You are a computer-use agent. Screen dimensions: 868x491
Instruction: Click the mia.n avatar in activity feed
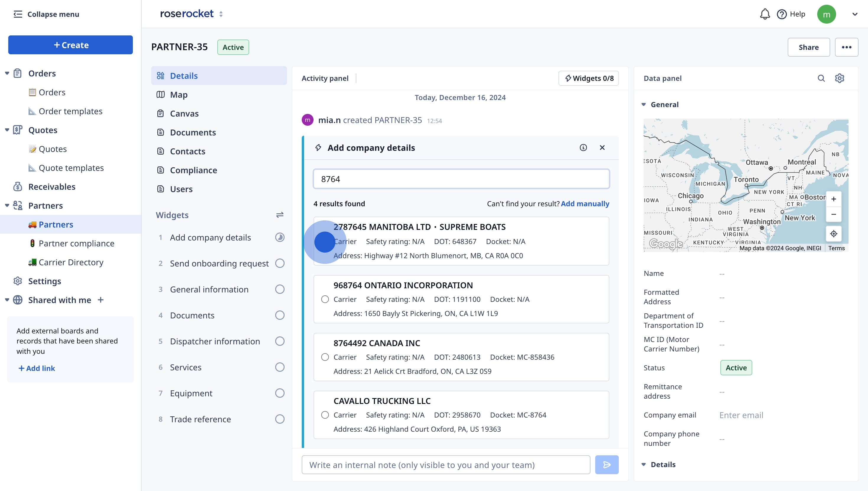click(307, 120)
